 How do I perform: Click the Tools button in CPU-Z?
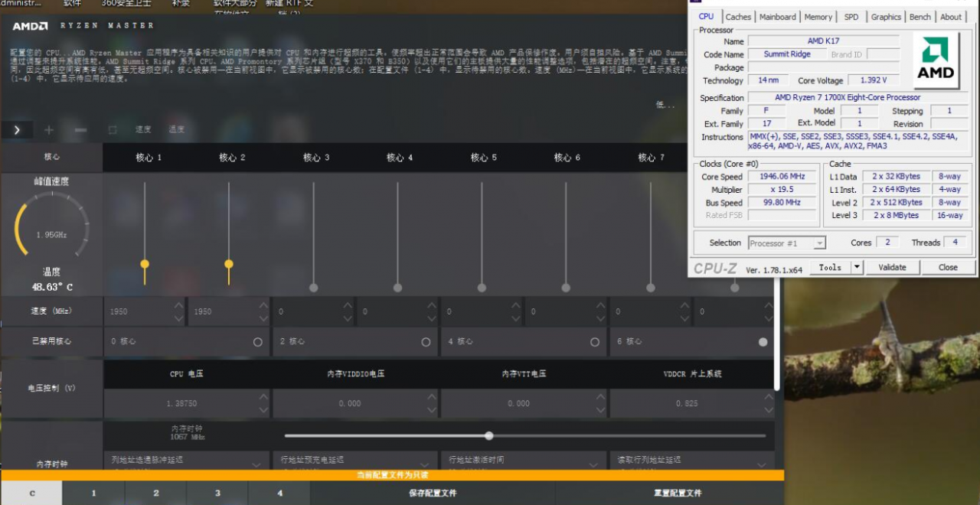click(x=830, y=267)
